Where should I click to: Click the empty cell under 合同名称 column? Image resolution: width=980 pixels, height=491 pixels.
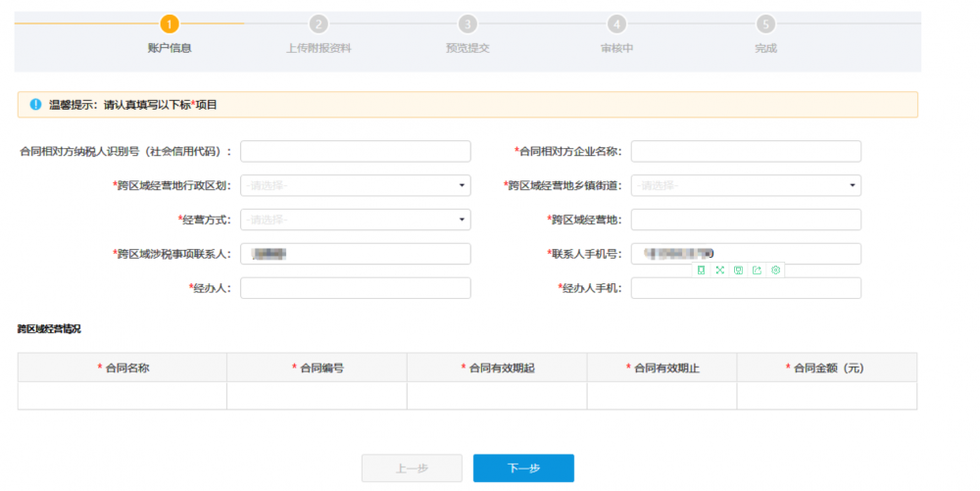(x=122, y=396)
